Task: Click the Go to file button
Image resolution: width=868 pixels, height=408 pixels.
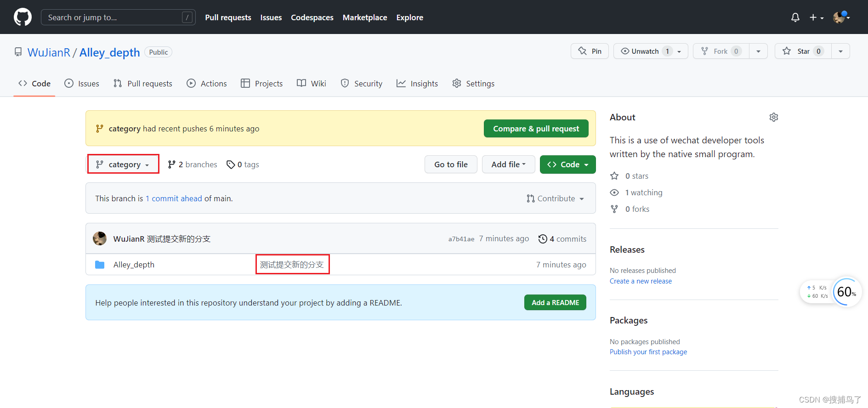Action: tap(451, 164)
